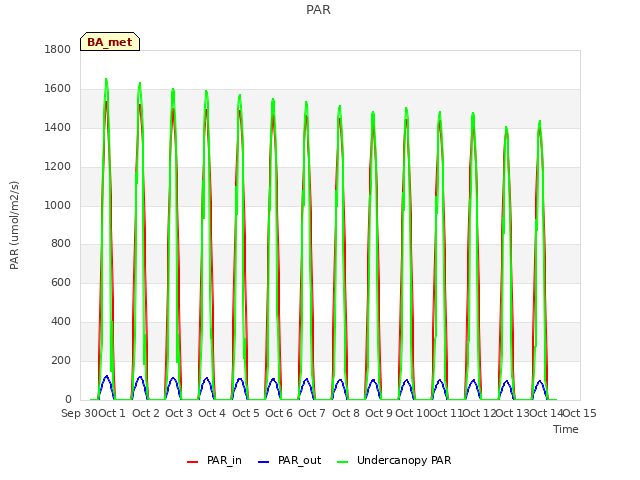Click the Oct 3 x-axis tick label
This screenshot has height=480, width=640.
179,413
